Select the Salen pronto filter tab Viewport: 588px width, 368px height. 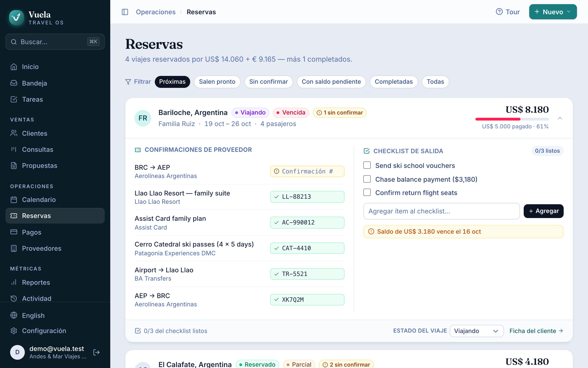click(x=217, y=82)
